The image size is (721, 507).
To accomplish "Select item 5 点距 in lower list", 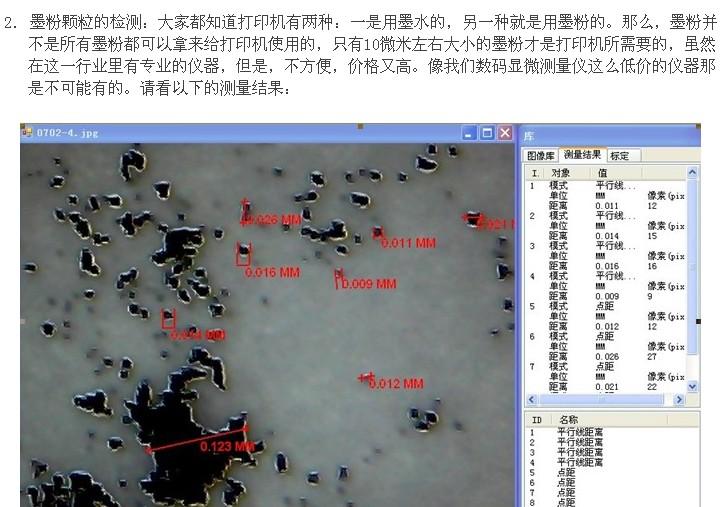I will click(565, 472).
